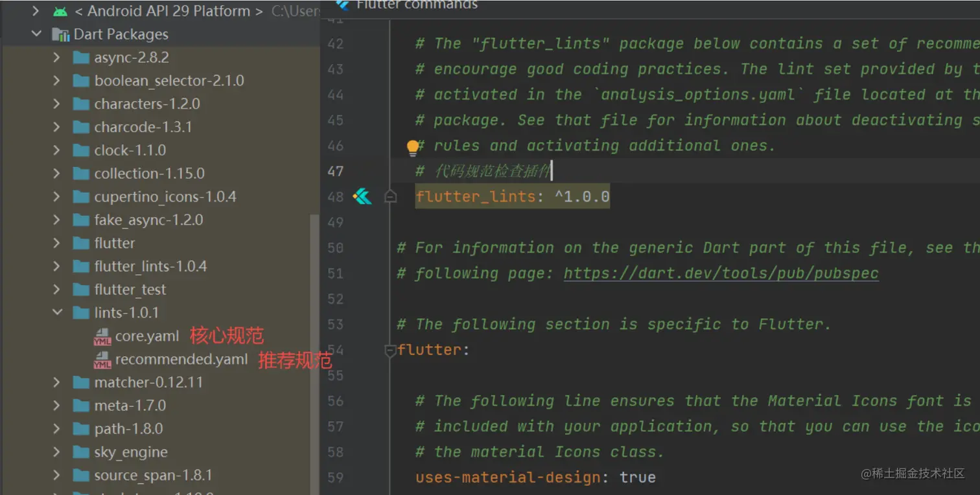Click the Android API 29 Platform icon

(x=60, y=11)
